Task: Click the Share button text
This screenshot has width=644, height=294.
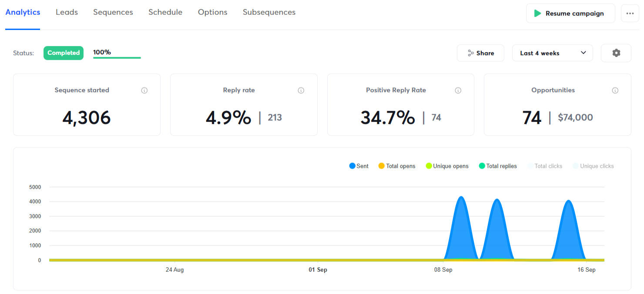Action: tap(485, 53)
